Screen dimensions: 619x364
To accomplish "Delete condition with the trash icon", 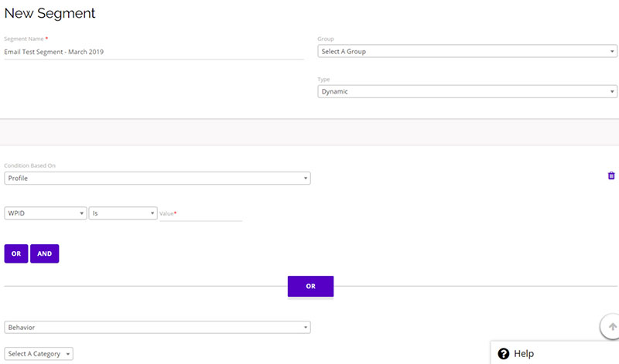I will [x=611, y=175].
